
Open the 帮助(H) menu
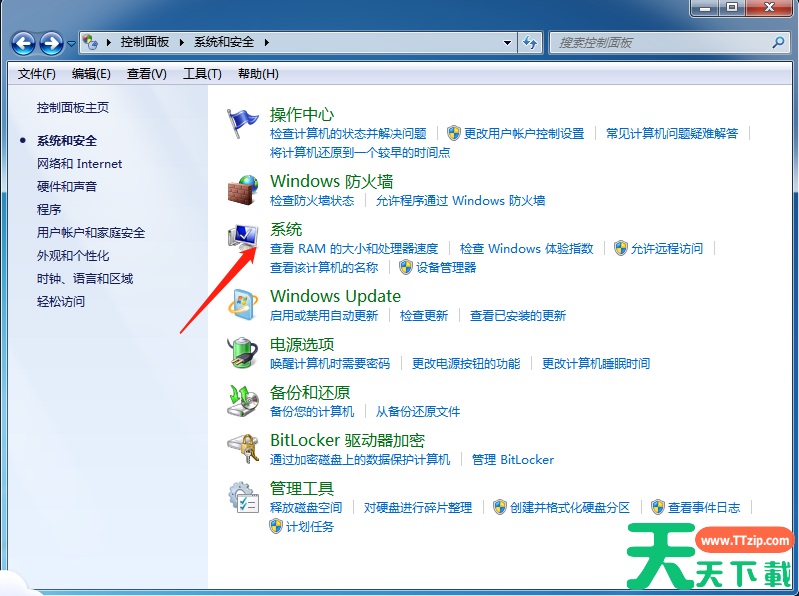258,74
